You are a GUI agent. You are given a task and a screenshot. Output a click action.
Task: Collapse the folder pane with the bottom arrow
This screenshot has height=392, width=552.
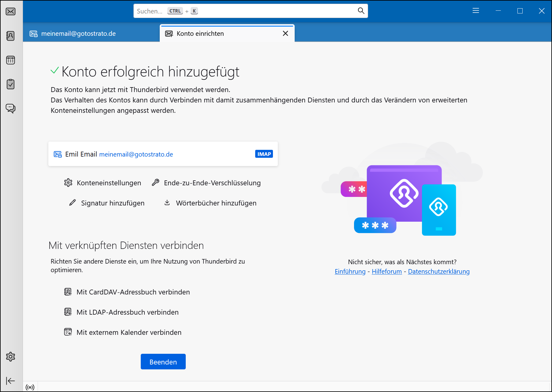pos(11,381)
